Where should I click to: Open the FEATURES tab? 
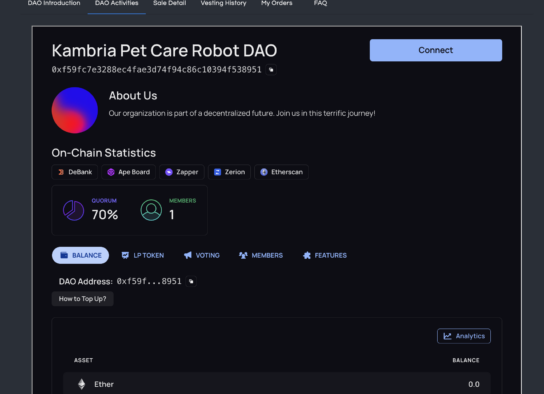325,255
